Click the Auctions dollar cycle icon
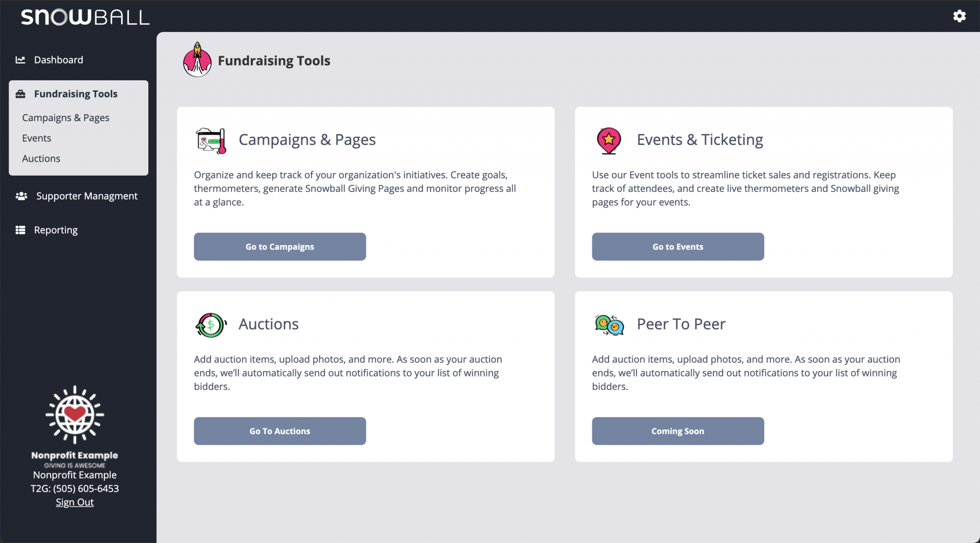The width and height of the screenshot is (980, 543). coord(211,325)
